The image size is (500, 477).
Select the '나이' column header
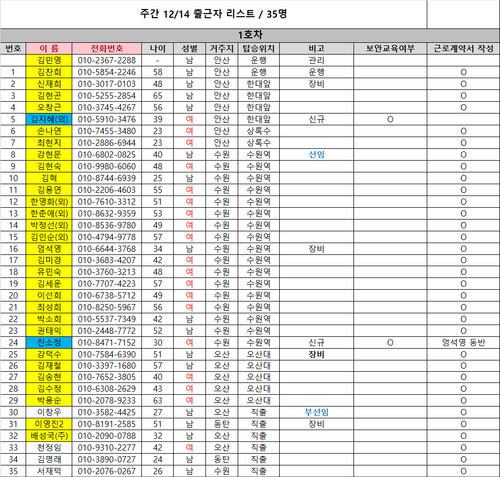(158, 49)
